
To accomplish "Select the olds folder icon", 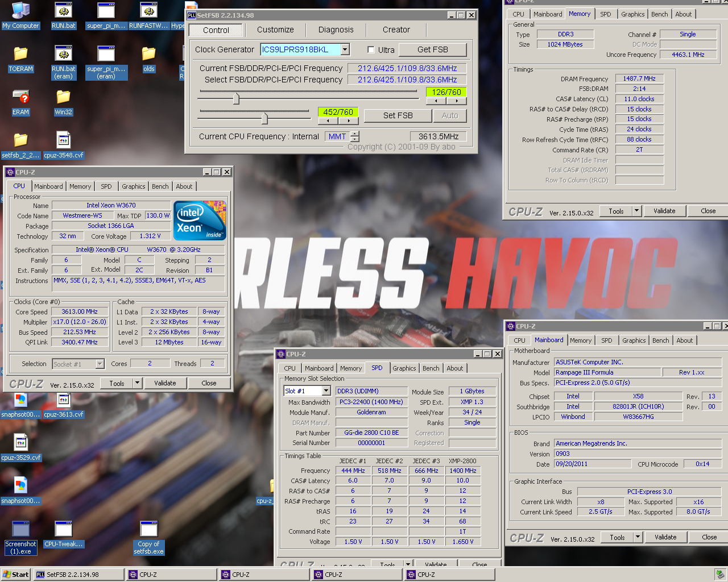I will 148,59.
